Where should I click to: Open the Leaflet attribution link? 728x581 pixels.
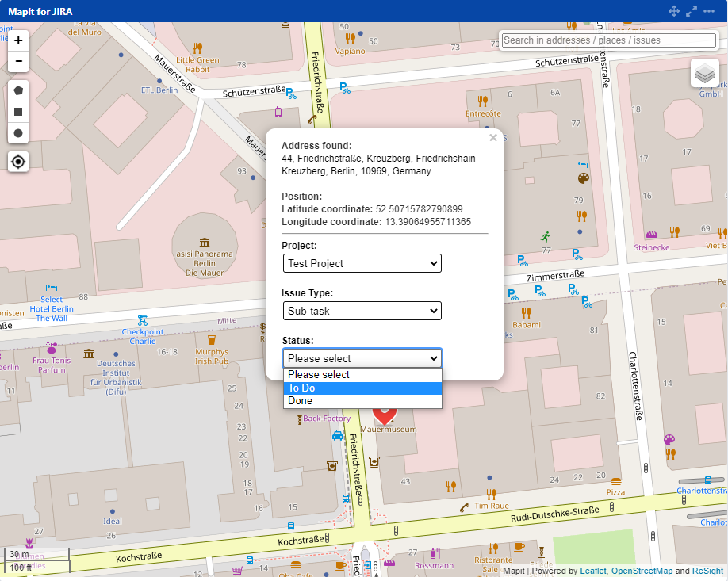click(592, 571)
